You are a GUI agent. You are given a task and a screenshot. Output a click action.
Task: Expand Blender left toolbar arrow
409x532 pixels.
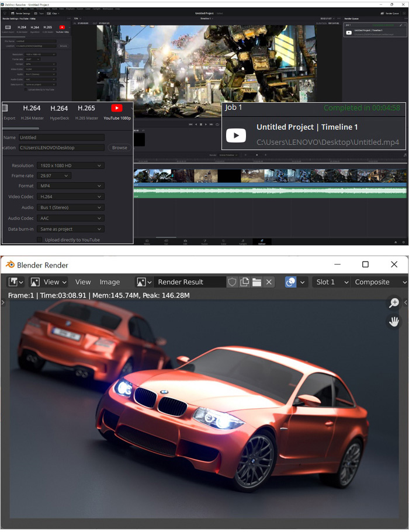(x=3, y=302)
